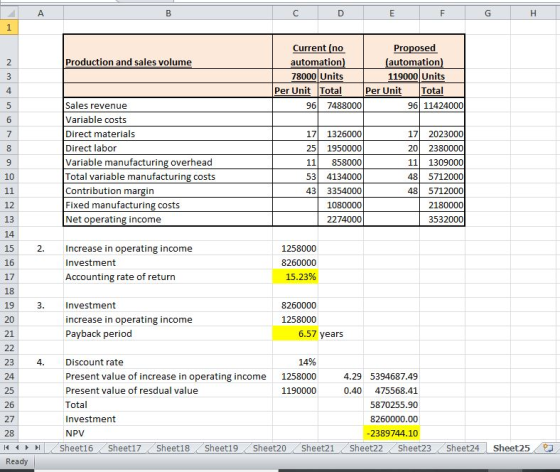Select highlighted -2389744.10 NPV cell

pyautogui.click(x=391, y=433)
